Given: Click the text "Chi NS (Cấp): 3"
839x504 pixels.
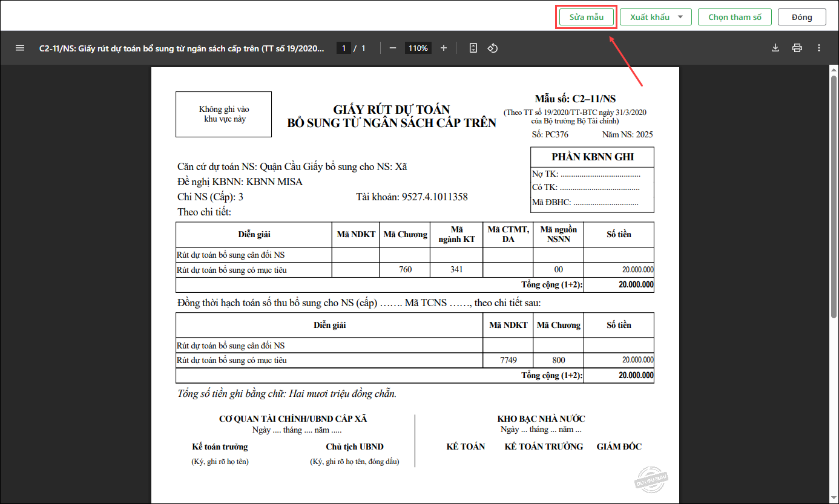Looking at the screenshot, I should (x=210, y=197).
